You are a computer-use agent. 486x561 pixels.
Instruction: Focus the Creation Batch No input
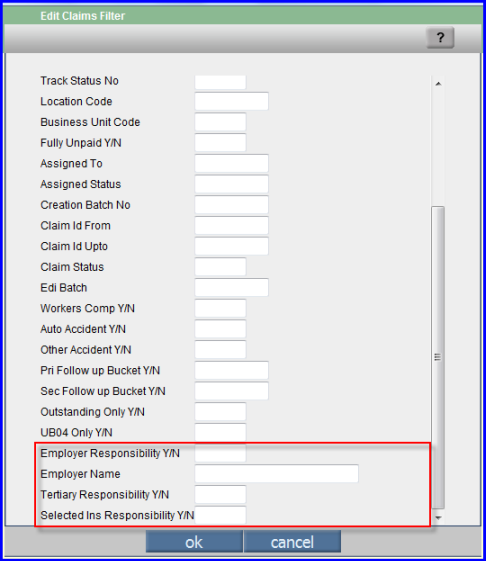(x=232, y=205)
